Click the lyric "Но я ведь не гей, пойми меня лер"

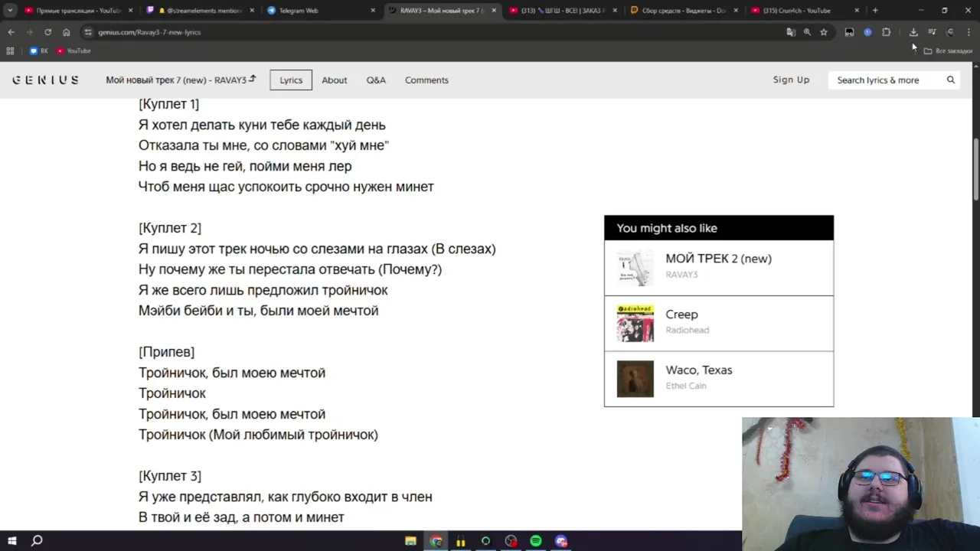click(245, 166)
